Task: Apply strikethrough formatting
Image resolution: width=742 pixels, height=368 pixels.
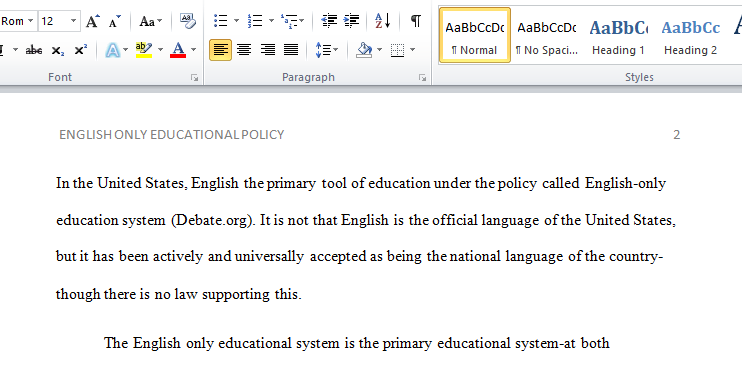Action: click(x=34, y=50)
